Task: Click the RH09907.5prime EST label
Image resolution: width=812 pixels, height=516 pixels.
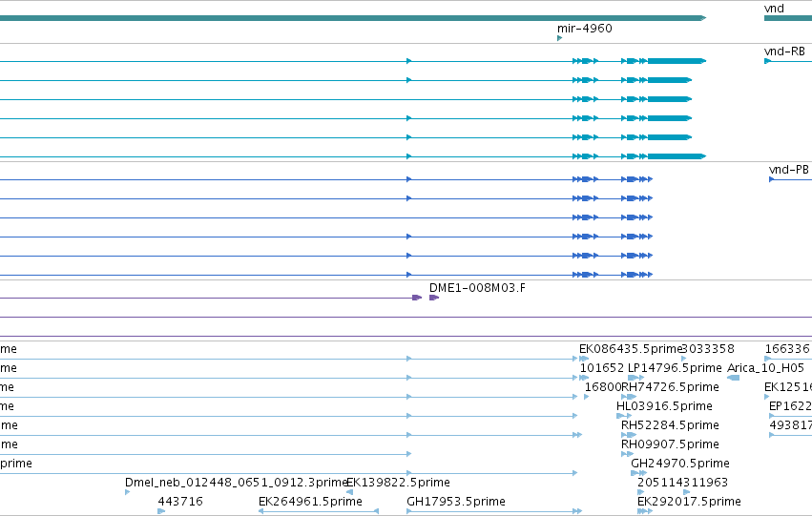Action: pos(670,444)
